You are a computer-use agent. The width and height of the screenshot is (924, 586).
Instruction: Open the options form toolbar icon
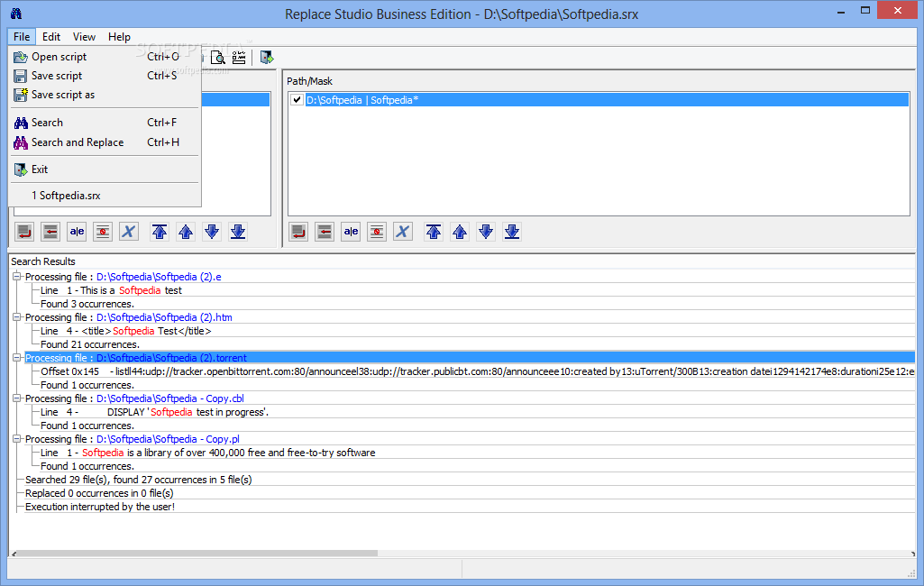(239, 57)
